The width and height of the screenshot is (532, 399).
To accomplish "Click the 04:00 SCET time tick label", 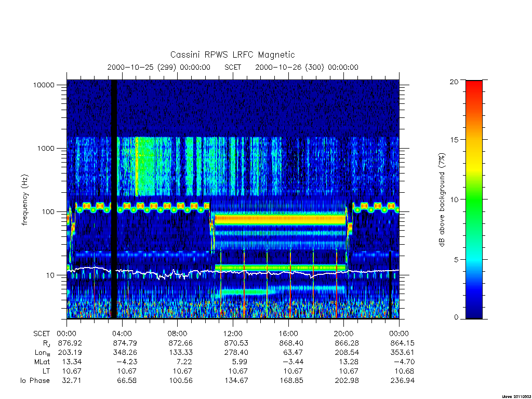I will tap(122, 334).
